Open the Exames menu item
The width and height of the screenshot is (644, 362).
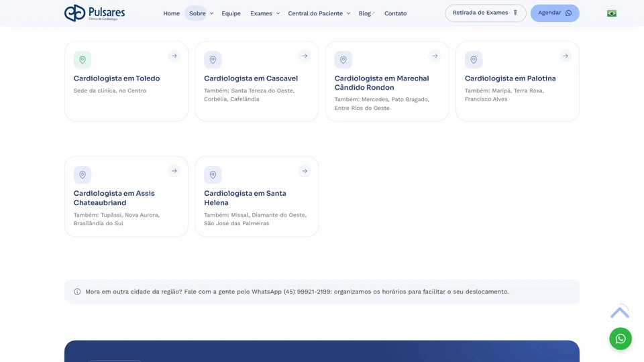pos(261,13)
